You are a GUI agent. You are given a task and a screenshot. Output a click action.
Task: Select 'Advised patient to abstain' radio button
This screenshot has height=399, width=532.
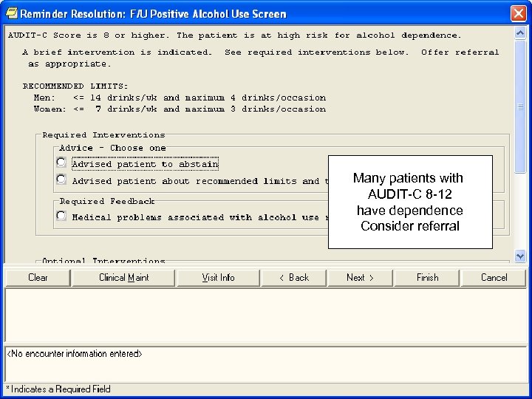pos(61,163)
